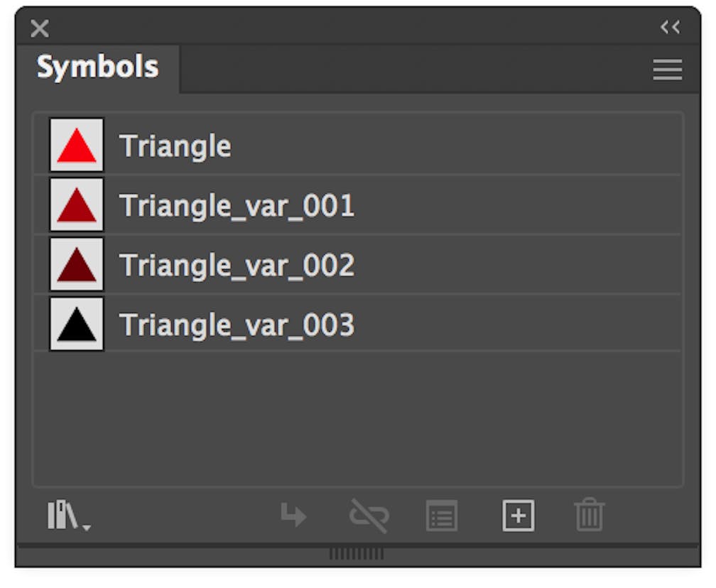Create a new symbol with the plus icon
This screenshot has width=716, height=588.
tap(519, 516)
